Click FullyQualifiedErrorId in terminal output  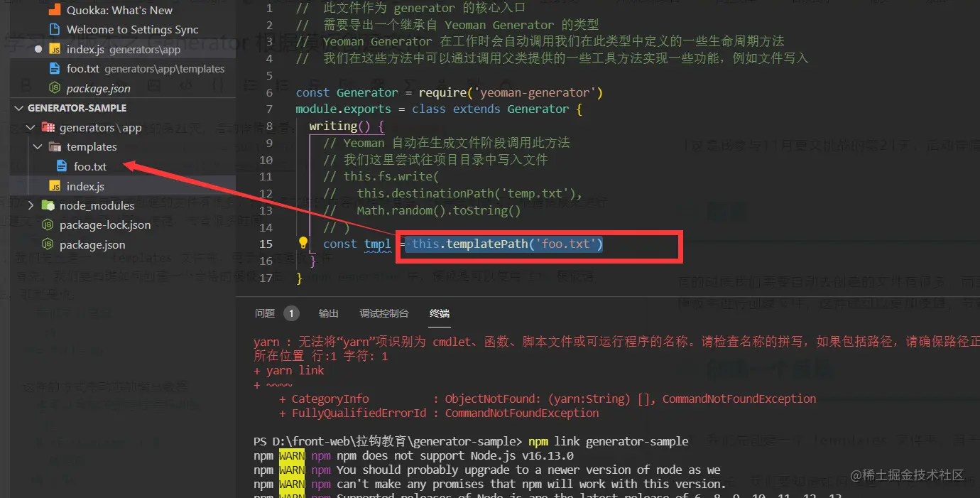(x=359, y=413)
